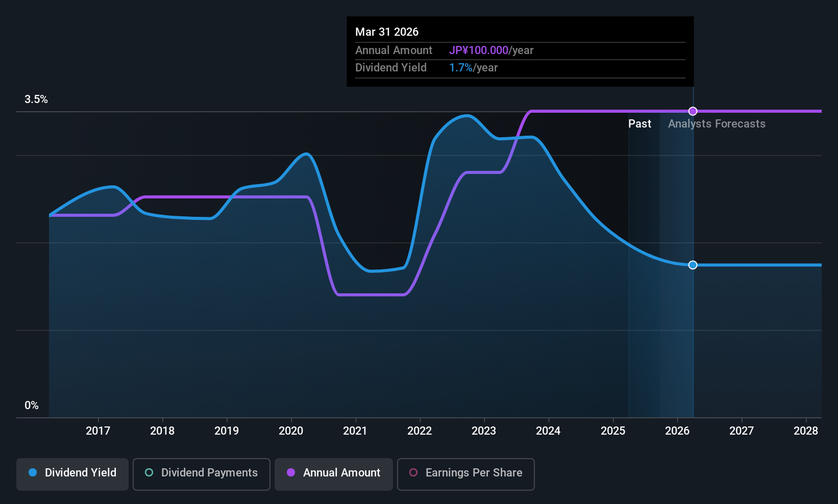Click the 2023 x-axis label
The width and height of the screenshot is (838, 504).
484,431
